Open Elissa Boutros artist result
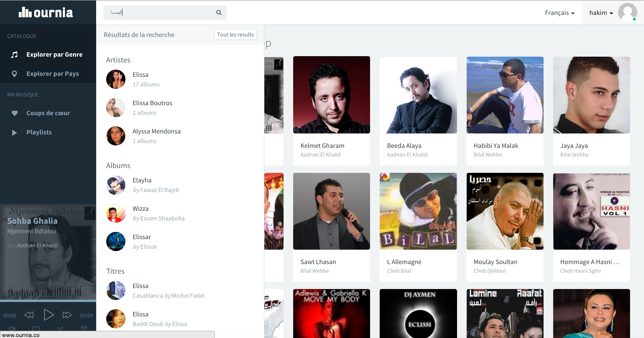This screenshot has height=338, width=644. pyautogui.click(x=152, y=103)
